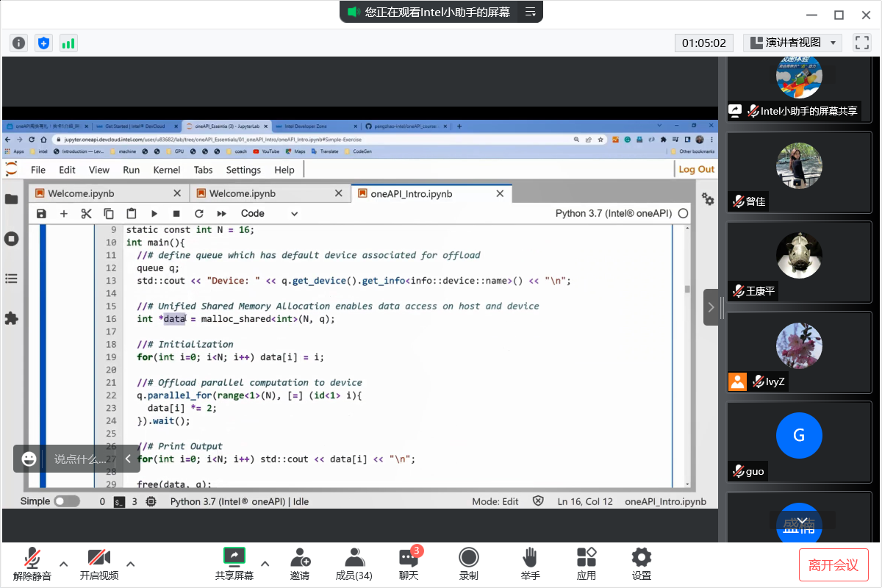
Task: Open the Kernel menu in JupyterLab
Action: click(167, 170)
